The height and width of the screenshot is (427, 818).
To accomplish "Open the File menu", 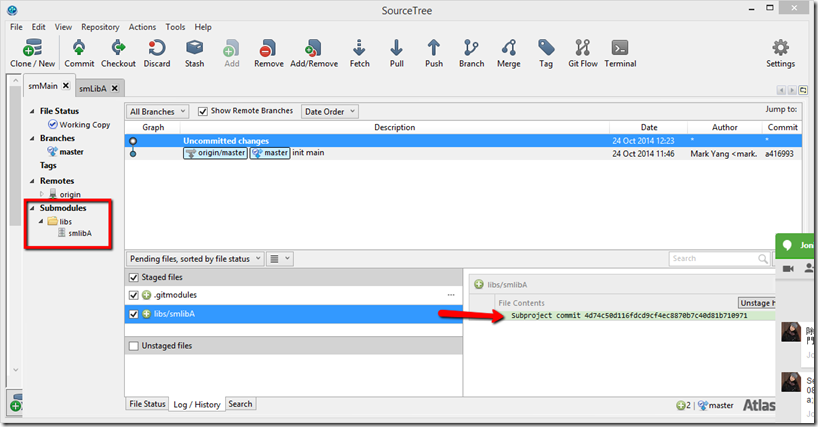I will 16,27.
